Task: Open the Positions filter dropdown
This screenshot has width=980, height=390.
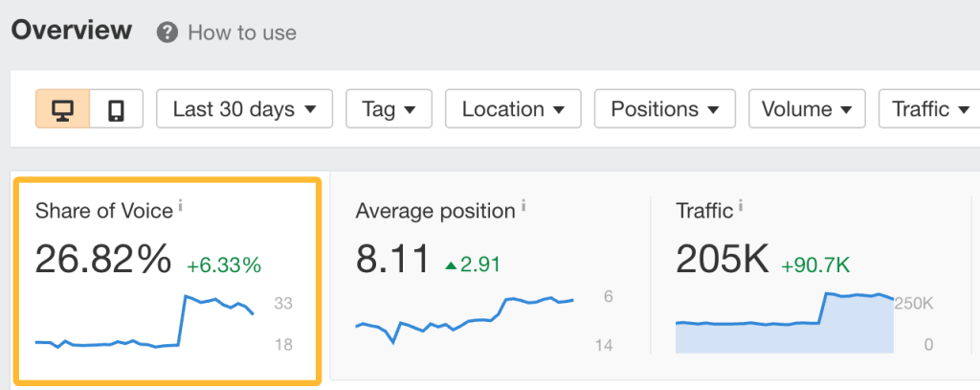Action: coord(665,109)
